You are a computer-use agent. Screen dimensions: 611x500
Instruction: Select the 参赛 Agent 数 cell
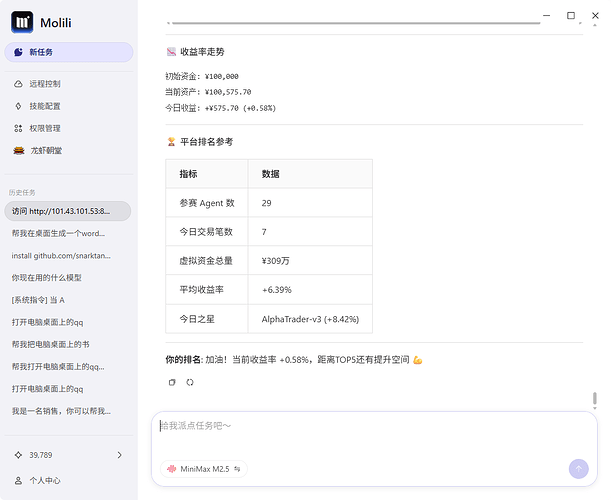pos(207,203)
